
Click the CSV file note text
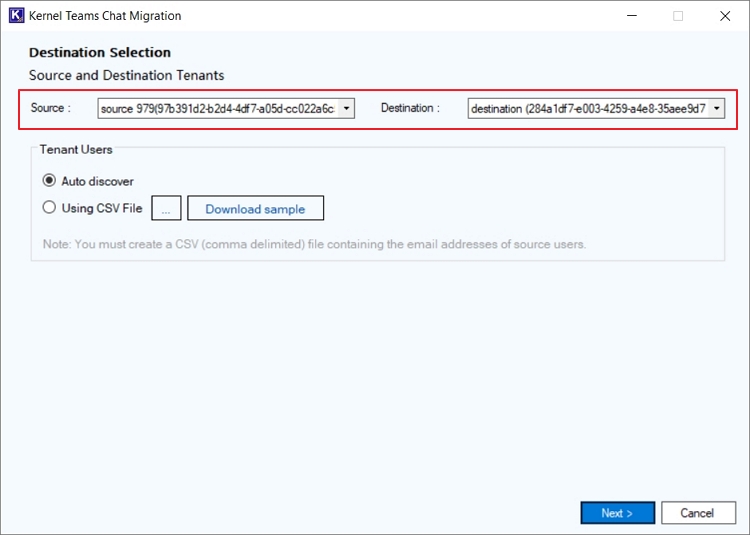[314, 244]
